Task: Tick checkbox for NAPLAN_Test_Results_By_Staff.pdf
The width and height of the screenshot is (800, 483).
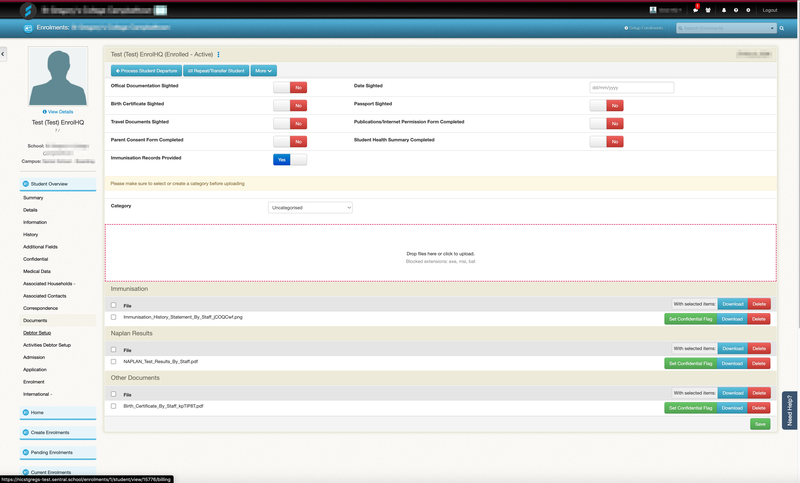Action: 113,361
